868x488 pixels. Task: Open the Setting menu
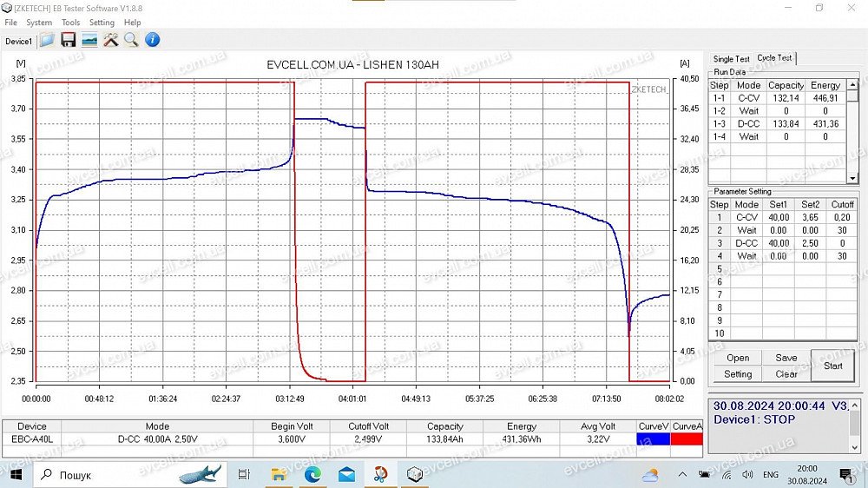click(102, 23)
